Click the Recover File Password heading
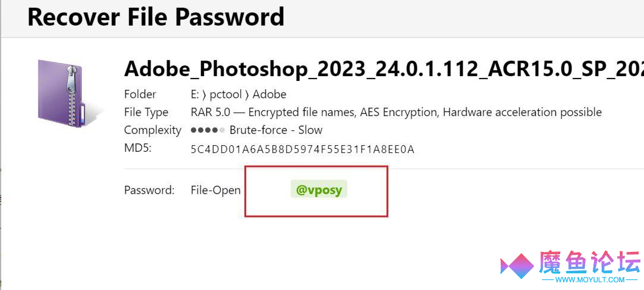644x290 pixels. coord(156,17)
